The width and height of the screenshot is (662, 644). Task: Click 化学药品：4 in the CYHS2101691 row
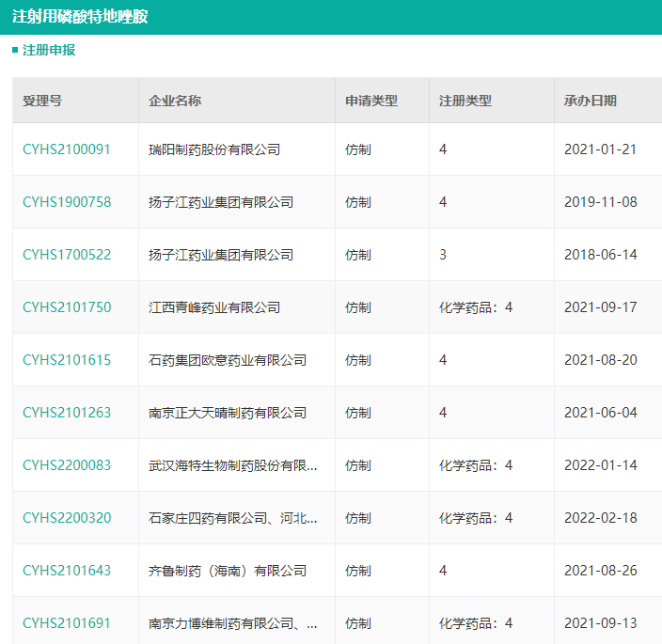(x=476, y=623)
